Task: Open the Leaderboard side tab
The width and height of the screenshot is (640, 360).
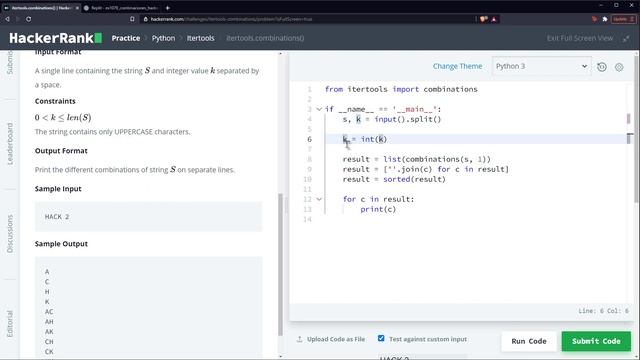Action: tap(10, 144)
